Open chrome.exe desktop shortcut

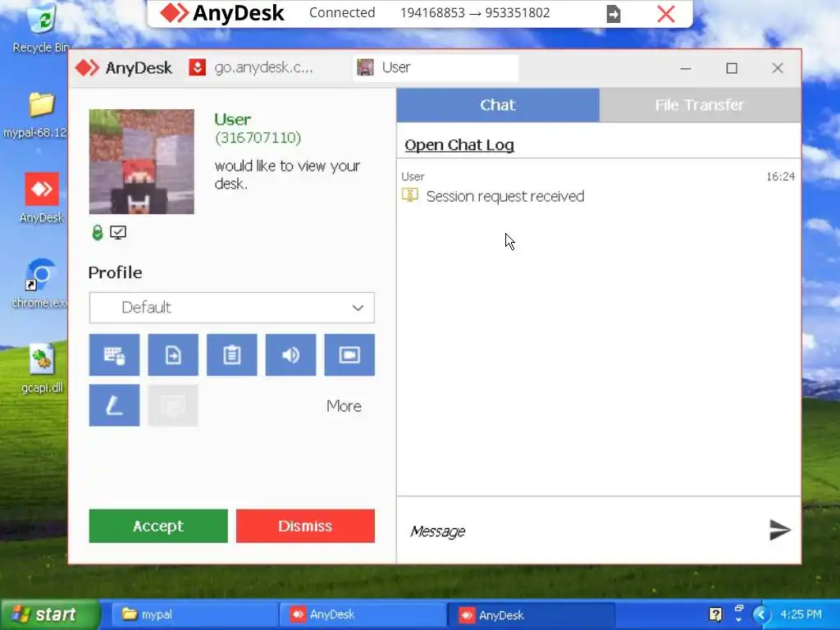(39, 283)
